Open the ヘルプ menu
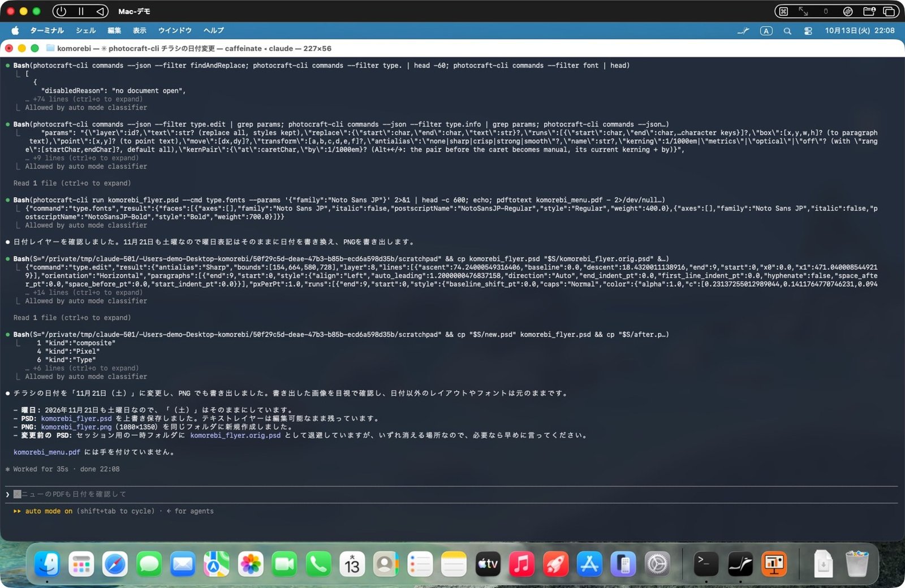905x588 pixels. 214,31
